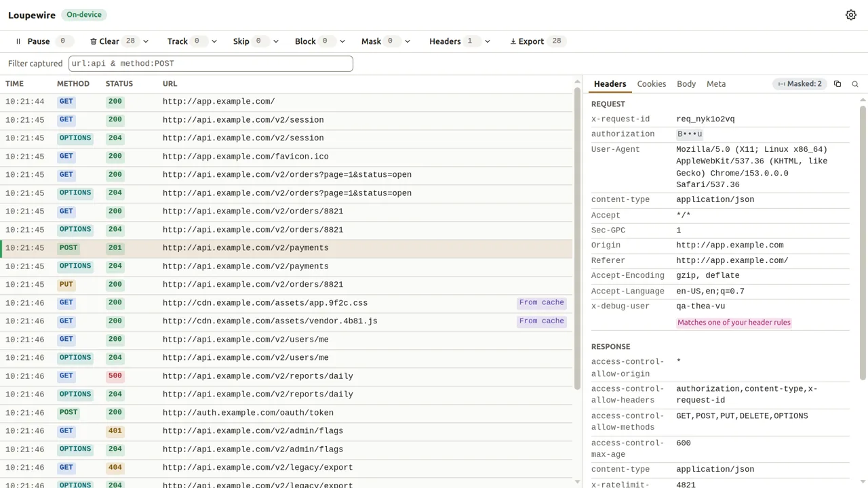
Task: Click the request list scrollbar
Action: (578, 237)
